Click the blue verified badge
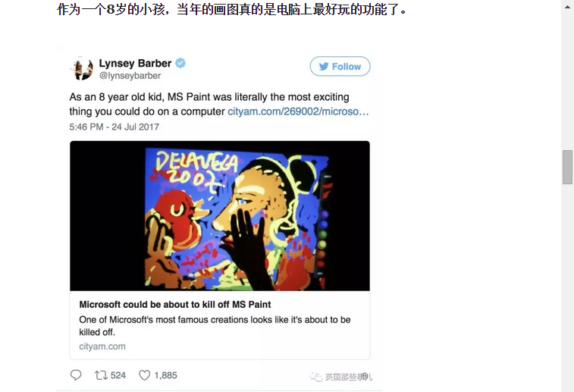 [180, 63]
